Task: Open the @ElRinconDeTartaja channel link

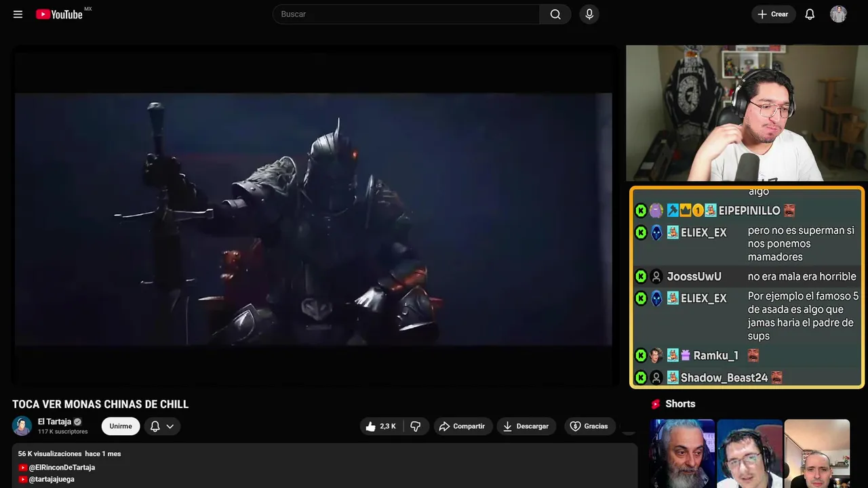Action: 62,468
